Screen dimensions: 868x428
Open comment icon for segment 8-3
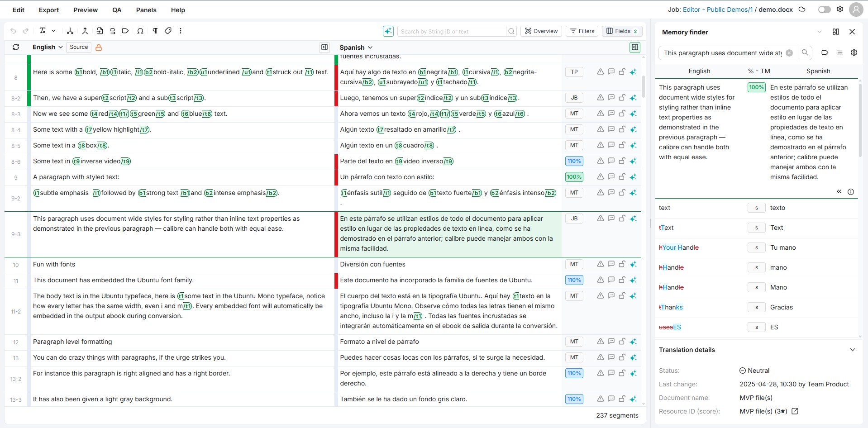coord(611,114)
